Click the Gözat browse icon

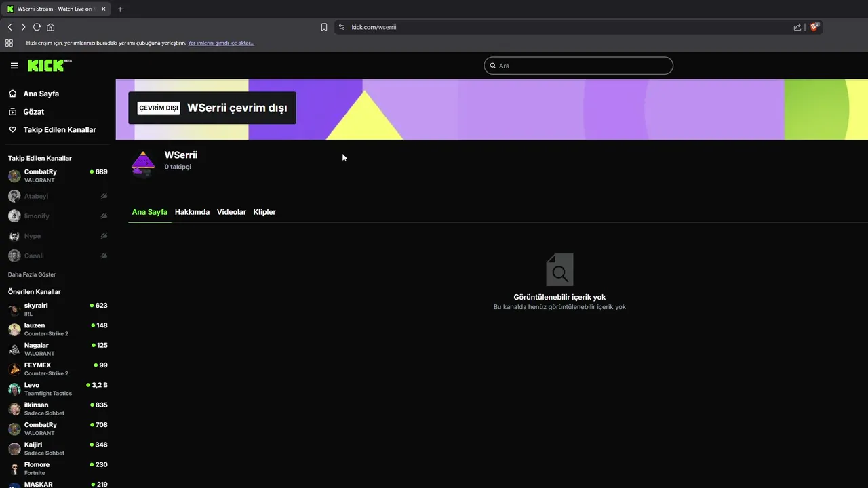[x=13, y=112]
